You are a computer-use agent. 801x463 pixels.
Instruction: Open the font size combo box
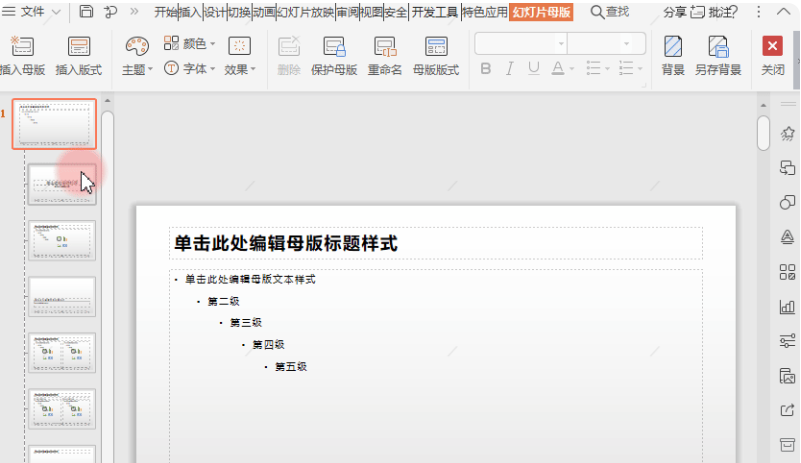coord(606,43)
